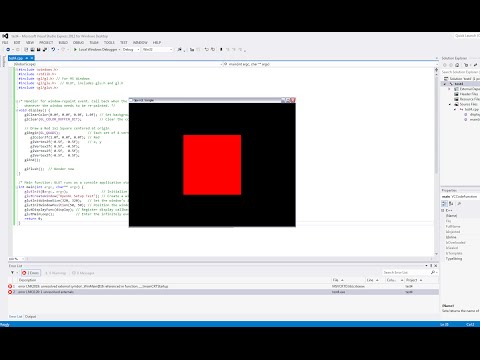480x360 pixels.
Task: Collapse the Source Files folder
Action: 450,104
